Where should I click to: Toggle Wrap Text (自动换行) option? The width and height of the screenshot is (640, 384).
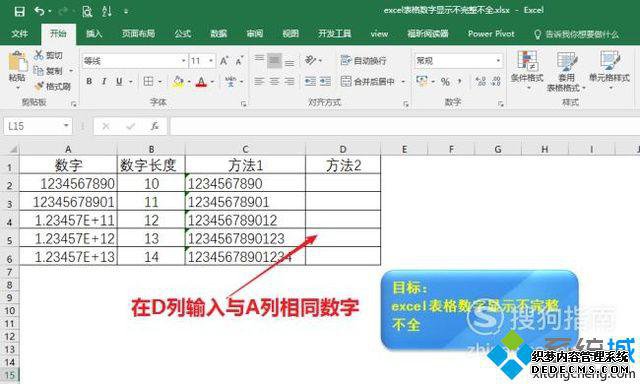pyautogui.click(x=363, y=60)
